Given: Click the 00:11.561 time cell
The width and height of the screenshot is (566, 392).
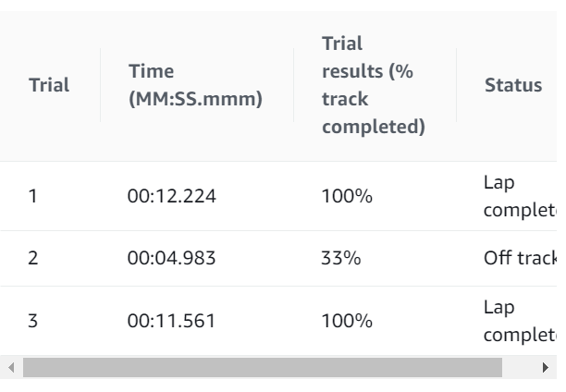Looking at the screenshot, I should tap(171, 321).
